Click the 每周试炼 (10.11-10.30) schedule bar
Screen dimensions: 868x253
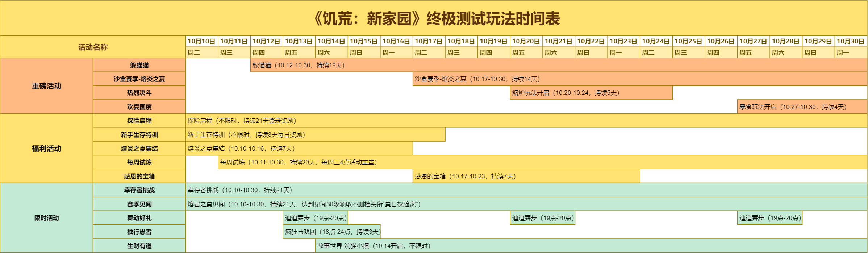click(542, 162)
